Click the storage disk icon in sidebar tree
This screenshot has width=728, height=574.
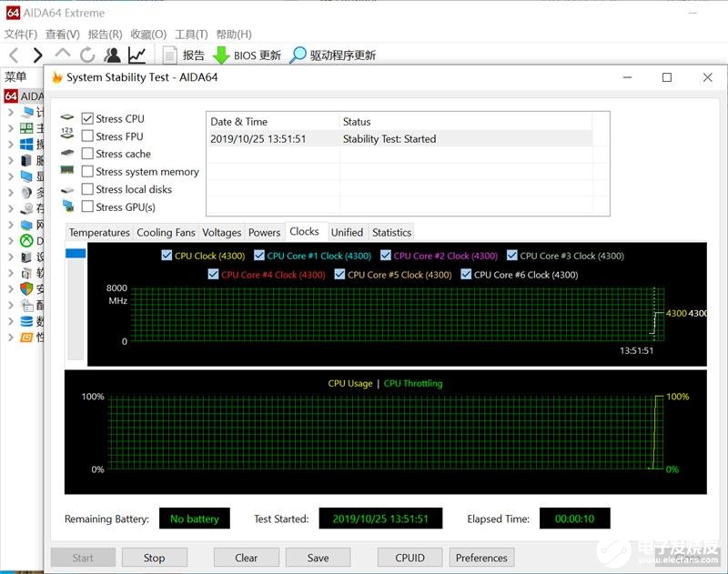point(26,208)
